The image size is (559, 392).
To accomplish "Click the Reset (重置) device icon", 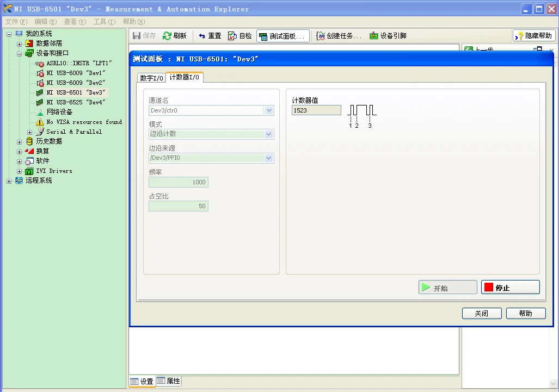I will [202, 35].
